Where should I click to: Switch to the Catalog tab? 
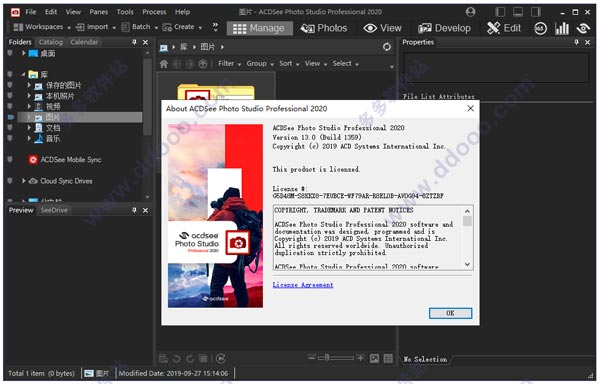point(51,42)
